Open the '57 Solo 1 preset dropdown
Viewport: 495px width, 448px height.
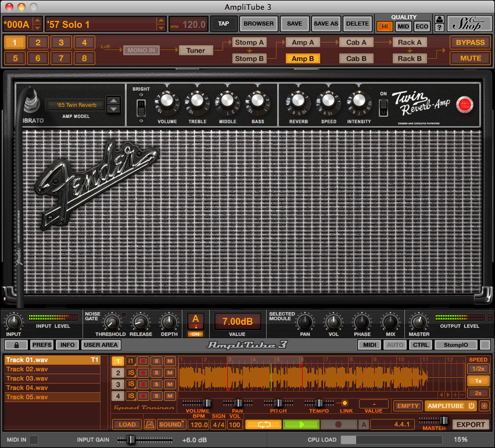161,24
